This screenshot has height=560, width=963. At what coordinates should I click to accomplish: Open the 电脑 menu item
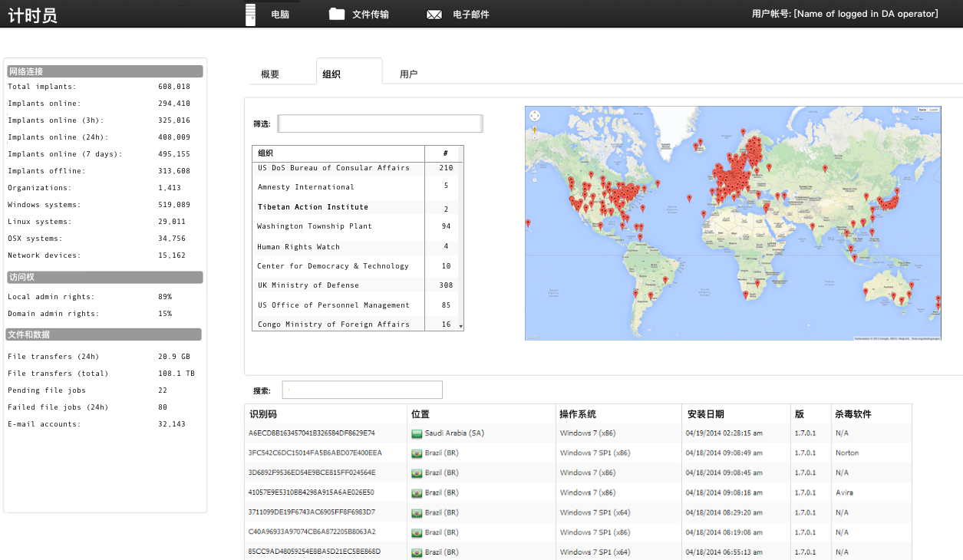280,15
